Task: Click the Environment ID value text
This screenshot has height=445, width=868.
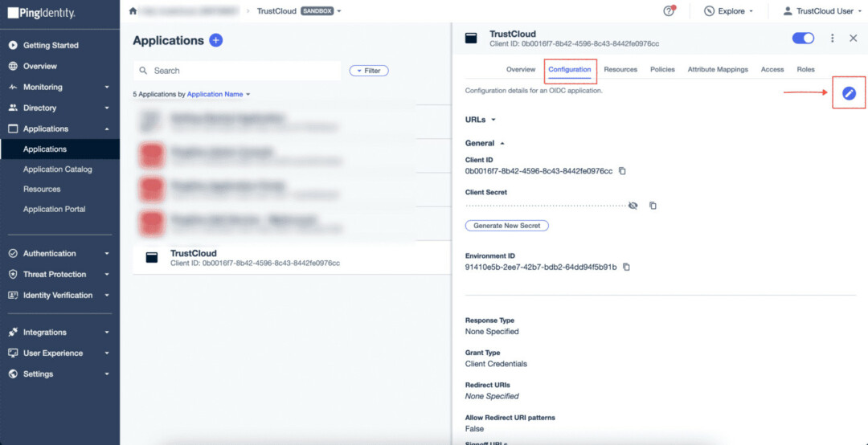Action: [x=541, y=267]
